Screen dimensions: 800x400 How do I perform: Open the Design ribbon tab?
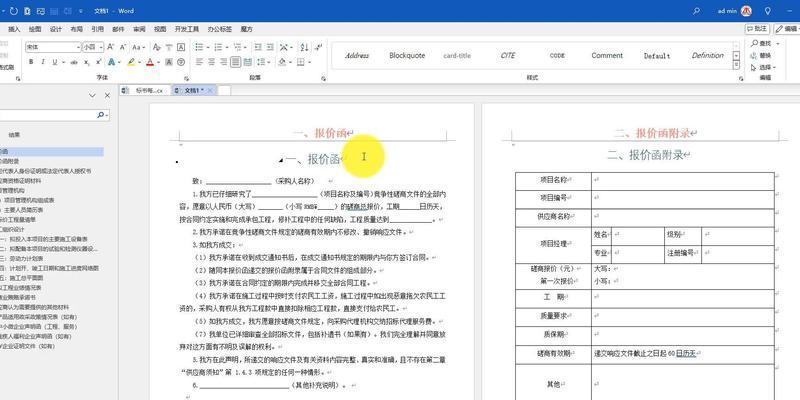click(56, 29)
